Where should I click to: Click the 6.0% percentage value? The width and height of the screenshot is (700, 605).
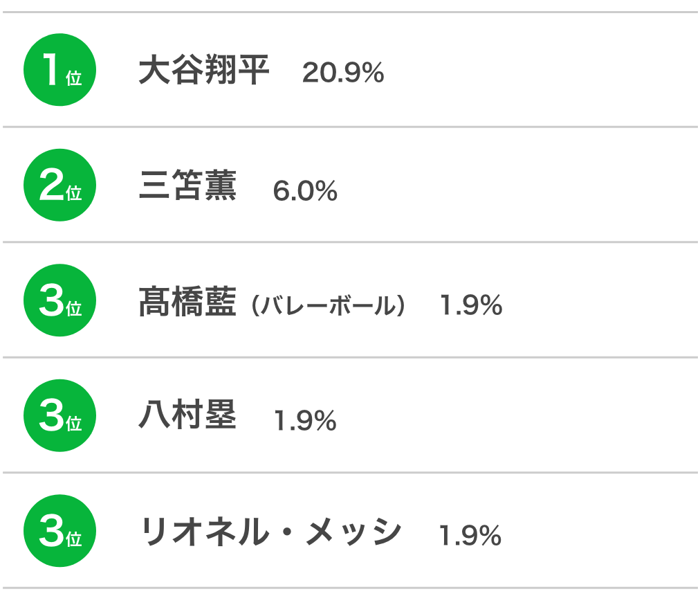pyautogui.click(x=305, y=191)
